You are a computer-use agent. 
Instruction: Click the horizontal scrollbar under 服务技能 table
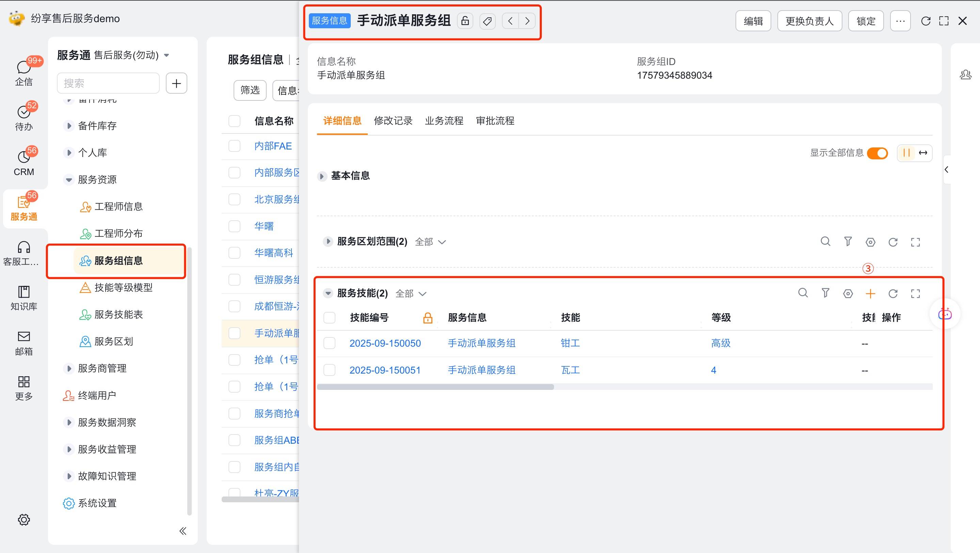click(x=435, y=387)
